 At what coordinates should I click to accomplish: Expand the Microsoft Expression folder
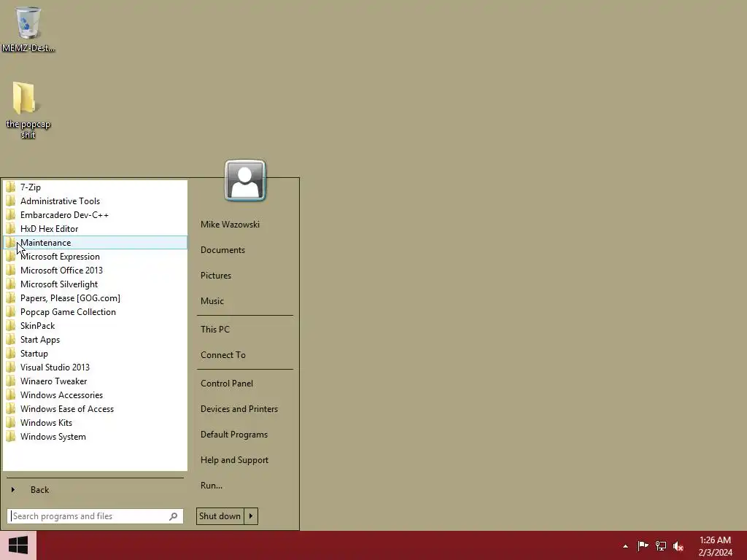[x=96, y=256]
